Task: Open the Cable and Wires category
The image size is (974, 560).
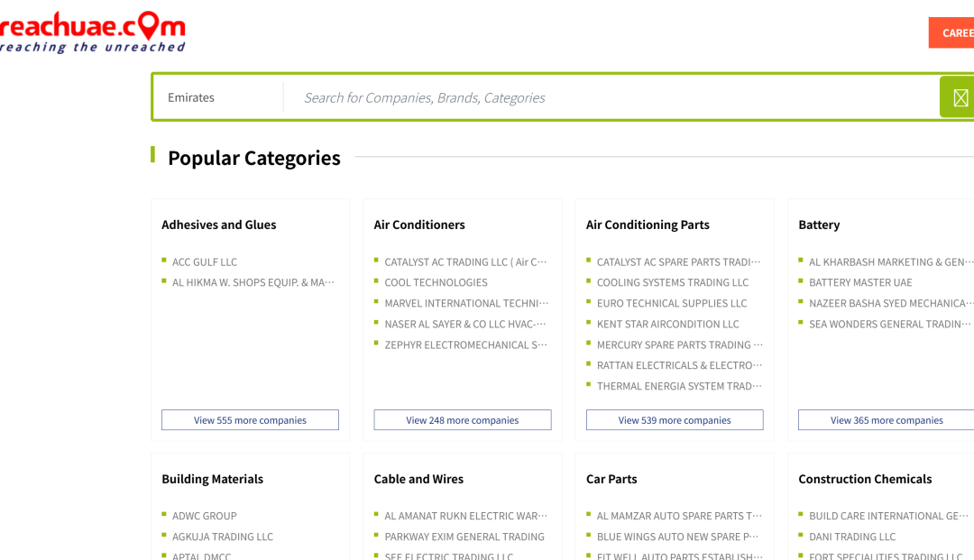Action: pyautogui.click(x=418, y=480)
